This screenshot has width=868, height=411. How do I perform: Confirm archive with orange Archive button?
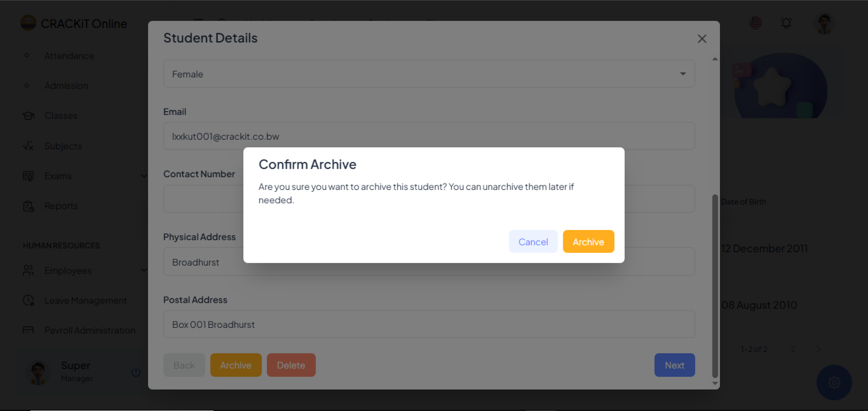(588, 241)
